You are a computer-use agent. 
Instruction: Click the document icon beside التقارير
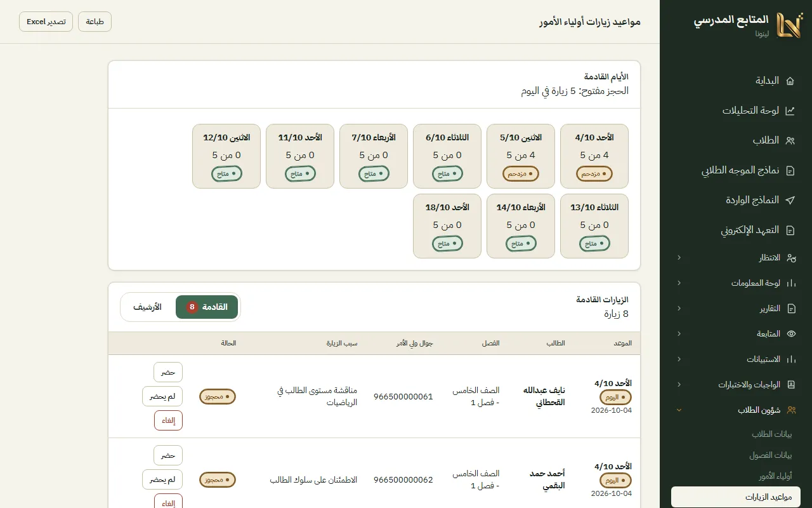pos(790,309)
